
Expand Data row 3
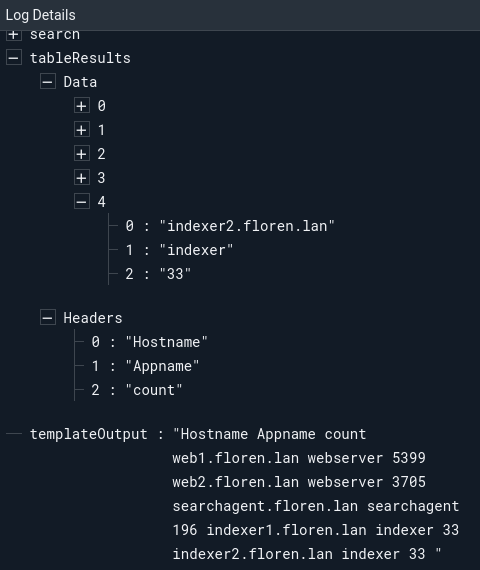(82, 178)
